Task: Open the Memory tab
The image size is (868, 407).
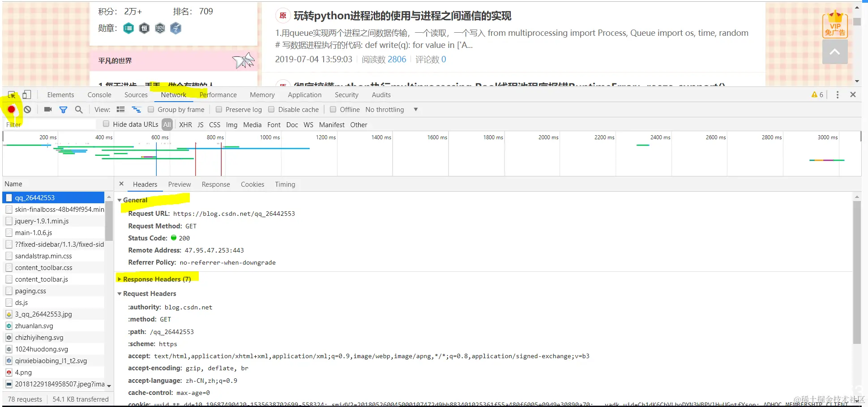Action: (262, 95)
